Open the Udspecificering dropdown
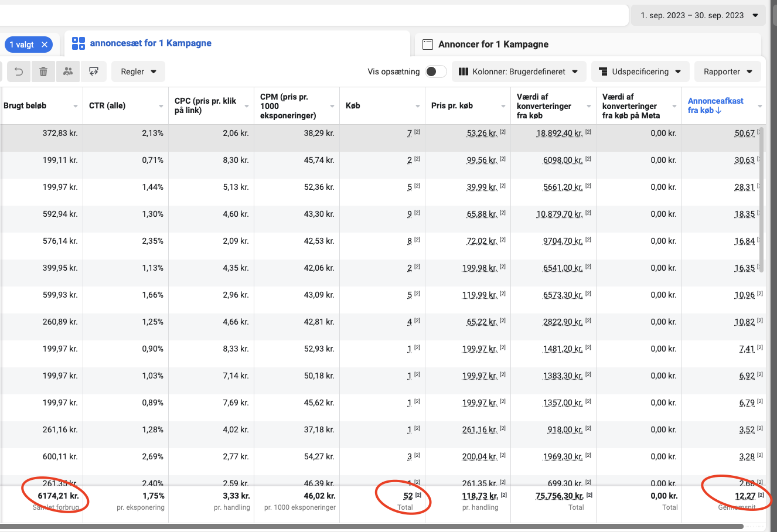 pyautogui.click(x=640, y=71)
